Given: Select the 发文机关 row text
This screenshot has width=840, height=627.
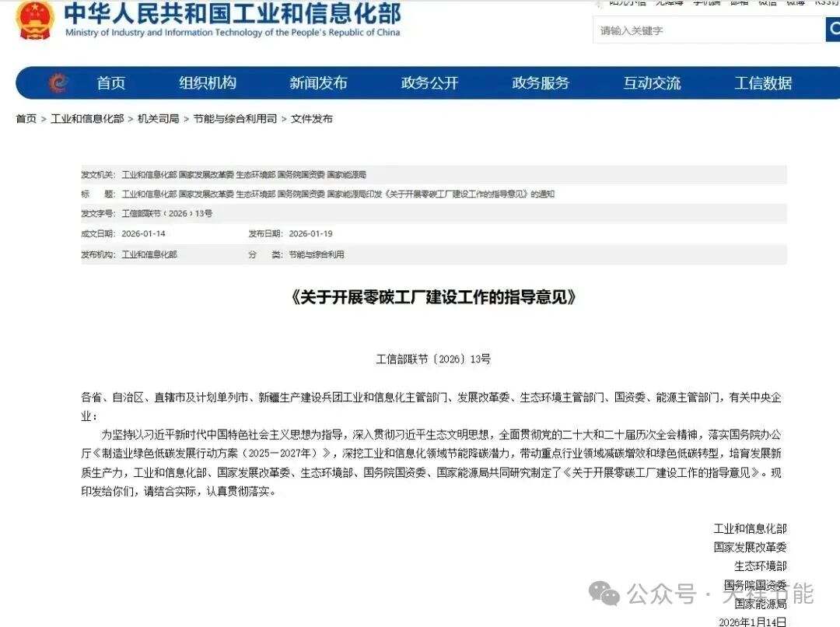Looking at the screenshot, I should [243, 175].
